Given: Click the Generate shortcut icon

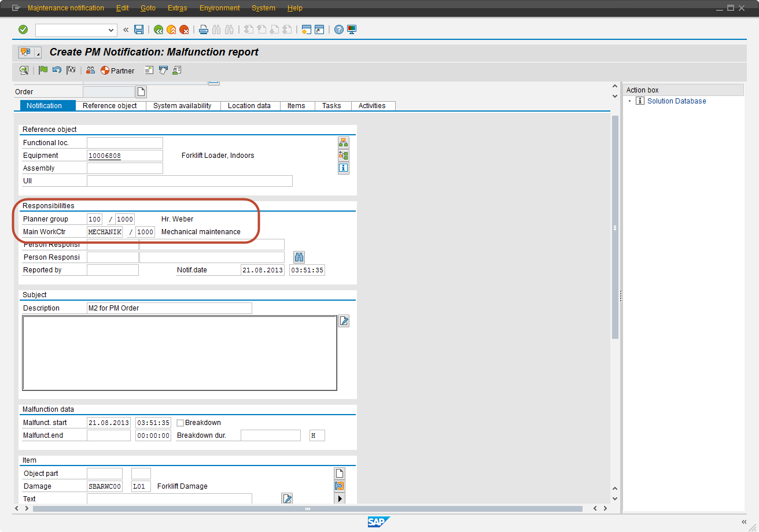Looking at the screenshot, I should click(319, 29).
